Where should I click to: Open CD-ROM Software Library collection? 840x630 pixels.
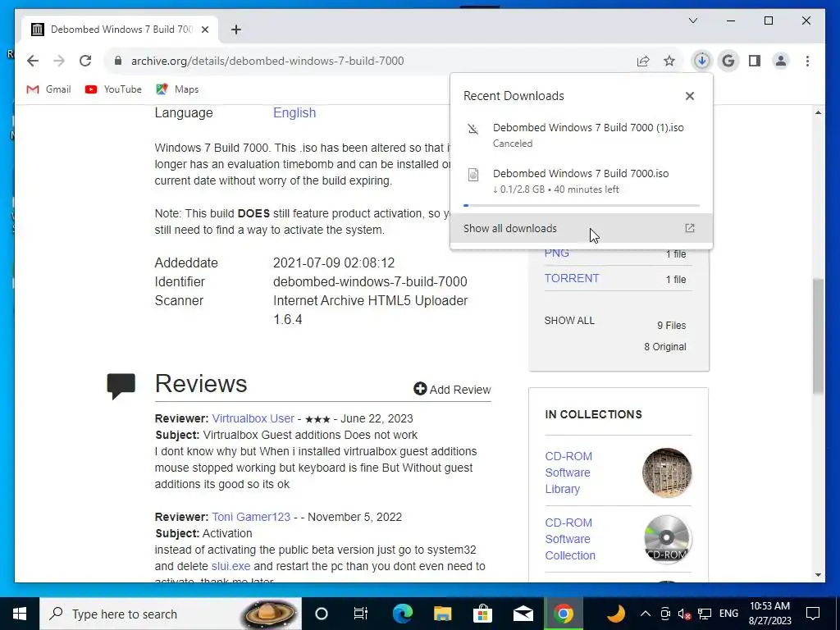point(568,472)
